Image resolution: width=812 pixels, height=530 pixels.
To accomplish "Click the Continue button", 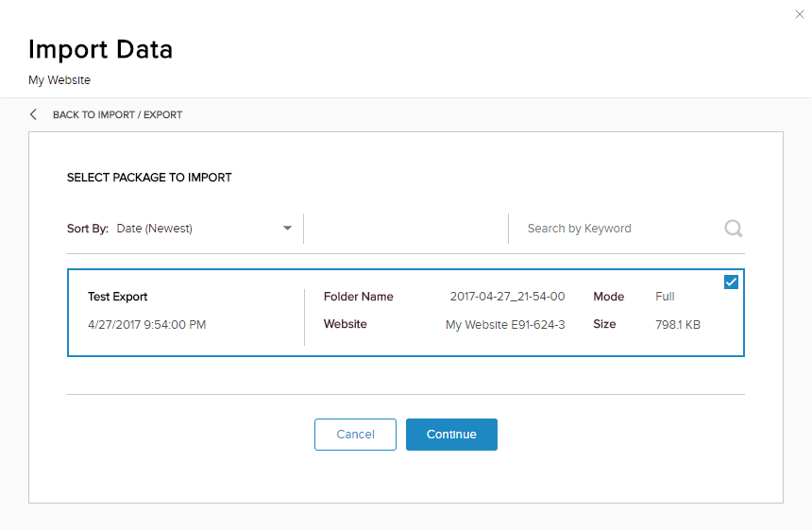I will 451,435.
